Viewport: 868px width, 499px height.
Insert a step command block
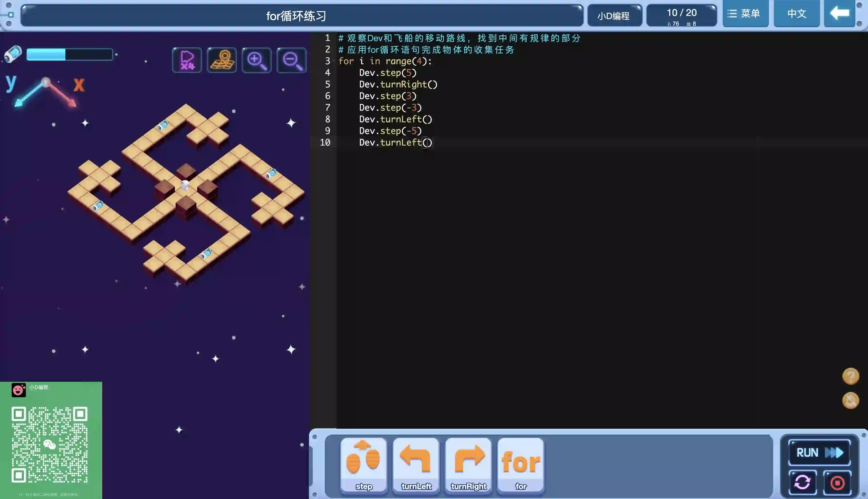pos(364,465)
